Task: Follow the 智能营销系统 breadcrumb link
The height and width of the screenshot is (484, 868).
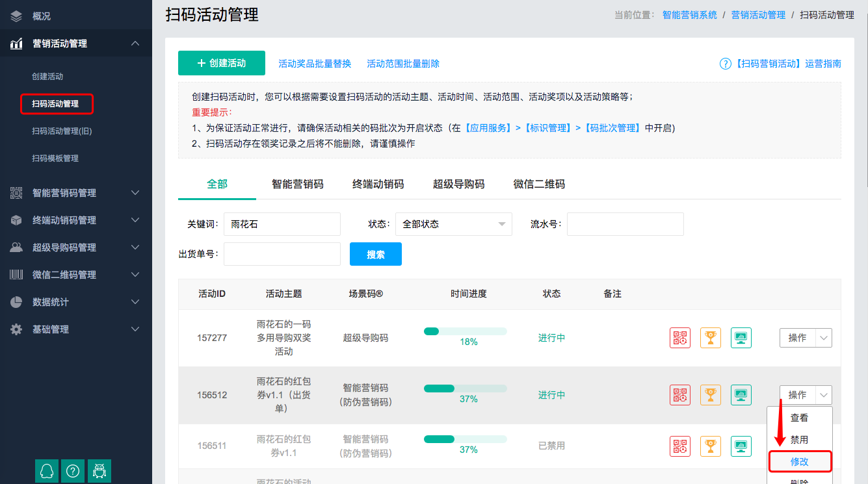Action: click(690, 15)
